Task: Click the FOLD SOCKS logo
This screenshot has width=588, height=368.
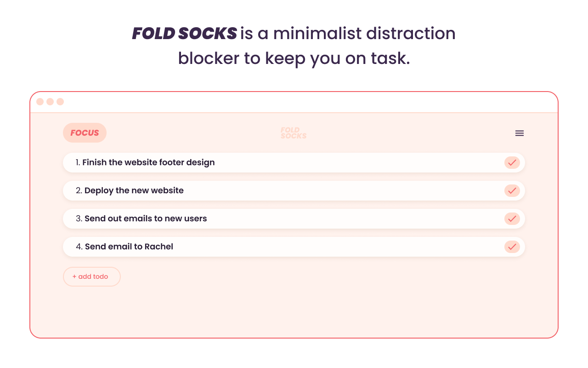Action: click(x=293, y=133)
